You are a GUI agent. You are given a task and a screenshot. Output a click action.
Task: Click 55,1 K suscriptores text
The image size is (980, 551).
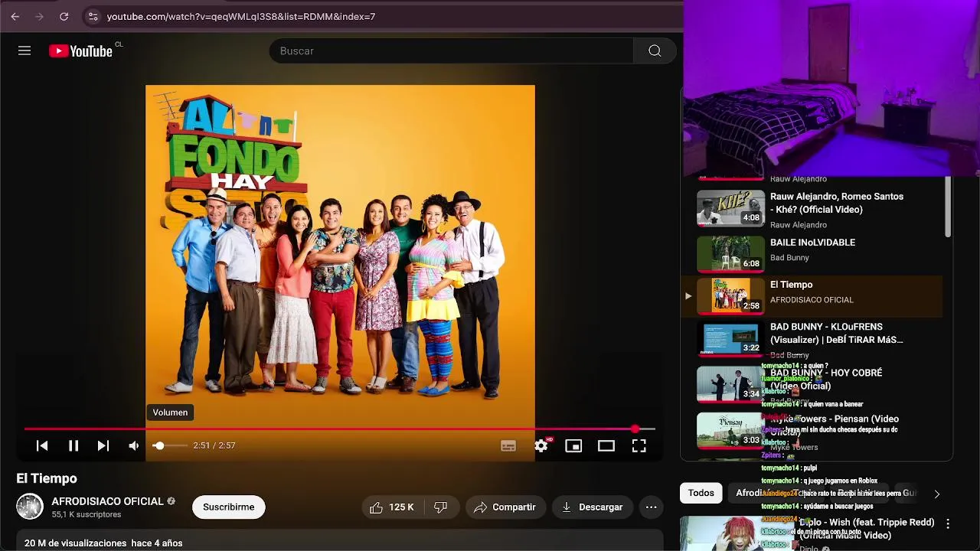coord(87,514)
